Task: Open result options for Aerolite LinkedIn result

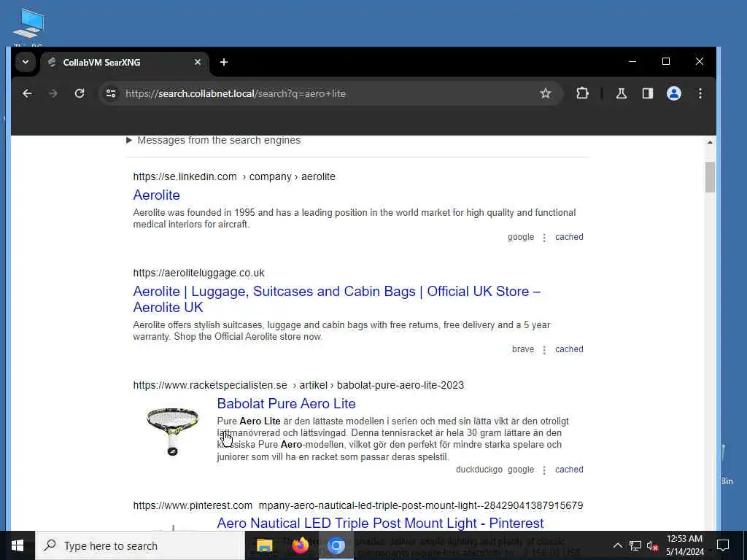Action: pos(544,237)
